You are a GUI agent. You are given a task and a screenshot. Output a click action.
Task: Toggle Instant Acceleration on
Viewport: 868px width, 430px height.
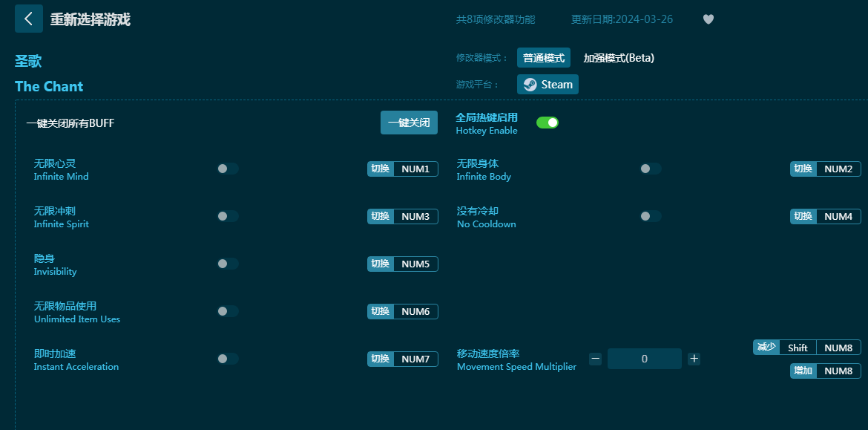[228, 359]
